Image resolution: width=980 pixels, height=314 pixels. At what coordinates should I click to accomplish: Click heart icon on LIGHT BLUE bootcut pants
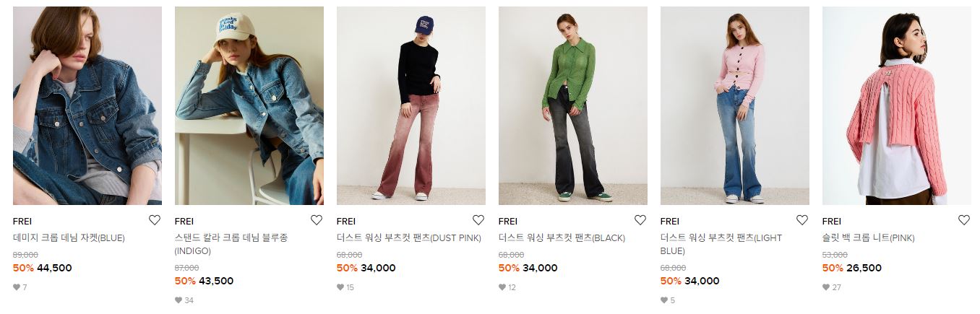coord(801,220)
